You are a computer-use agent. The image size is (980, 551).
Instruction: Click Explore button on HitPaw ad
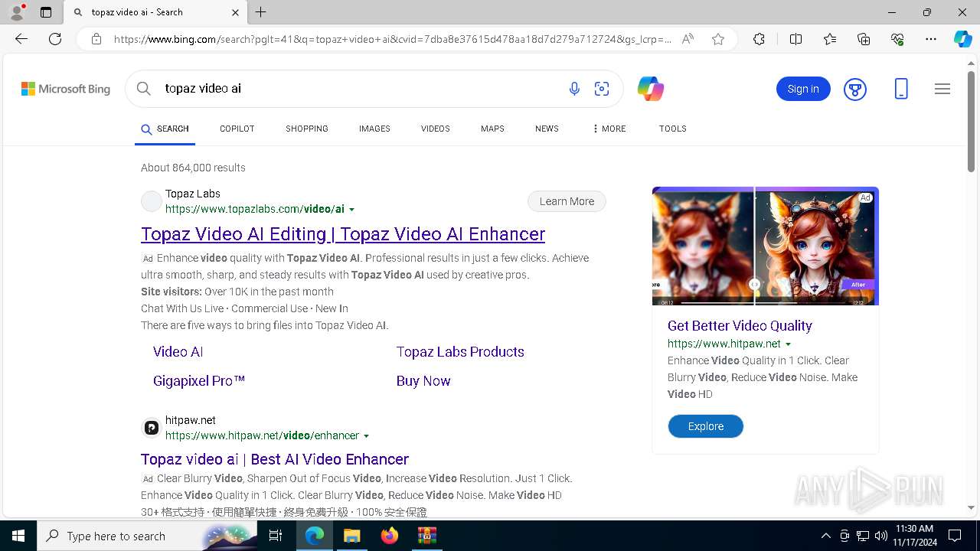click(x=705, y=426)
